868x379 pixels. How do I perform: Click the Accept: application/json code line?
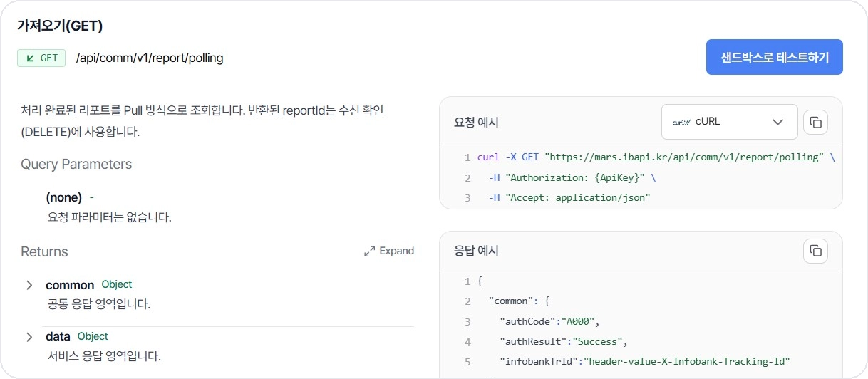point(569,198)
